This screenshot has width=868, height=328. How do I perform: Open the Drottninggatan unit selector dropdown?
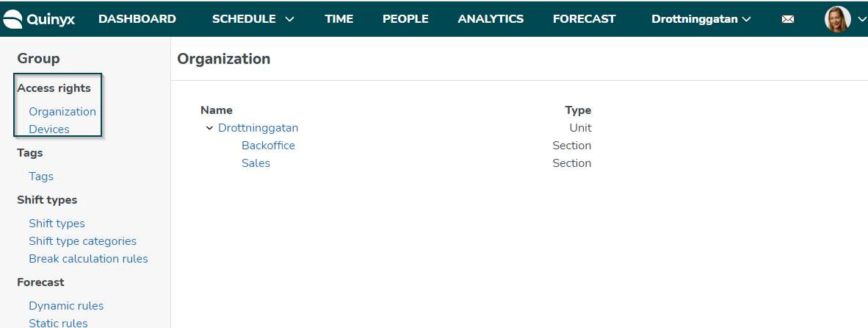[701, 19]
